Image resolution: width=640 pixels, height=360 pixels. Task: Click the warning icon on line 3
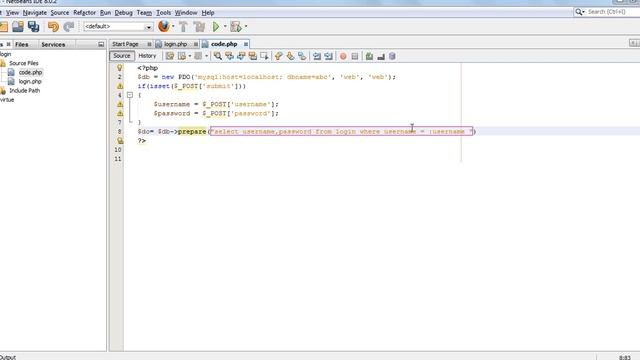click(120, 86)
